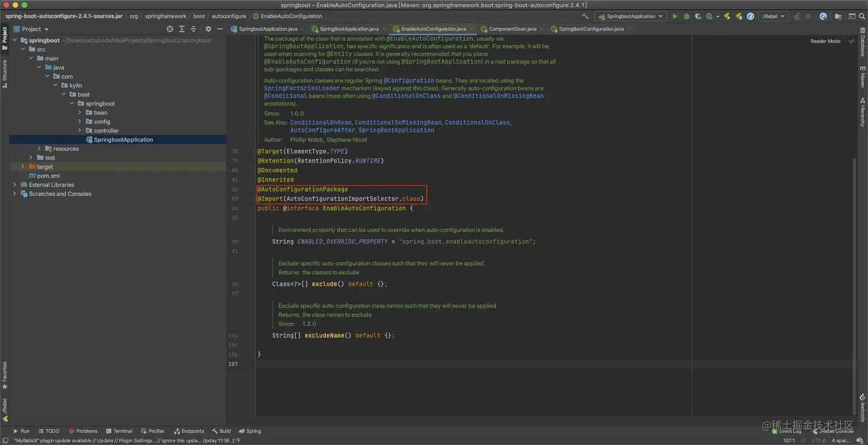The image size is (868, 445).
Task: Open the Hierarchy side panel
Action: (862, 112)
